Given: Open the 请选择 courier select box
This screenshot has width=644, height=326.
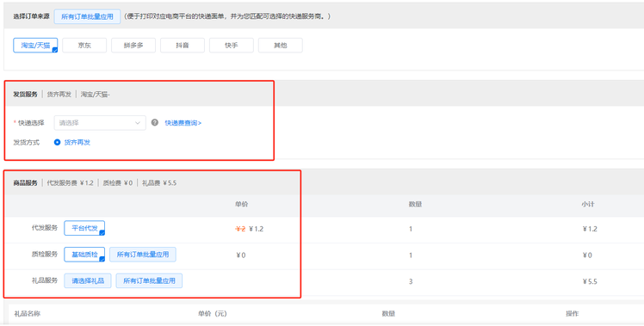Looking at the screenshot, I should 100,123.
